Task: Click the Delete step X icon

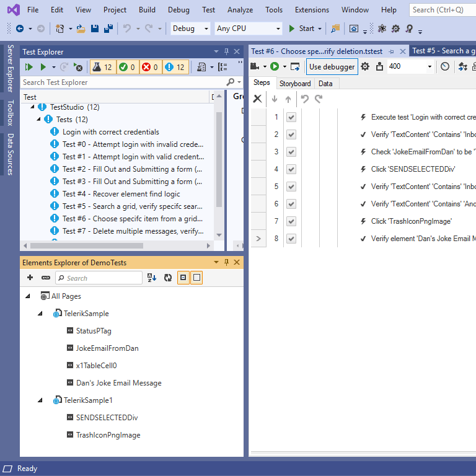Action: [x=257, y=99]
